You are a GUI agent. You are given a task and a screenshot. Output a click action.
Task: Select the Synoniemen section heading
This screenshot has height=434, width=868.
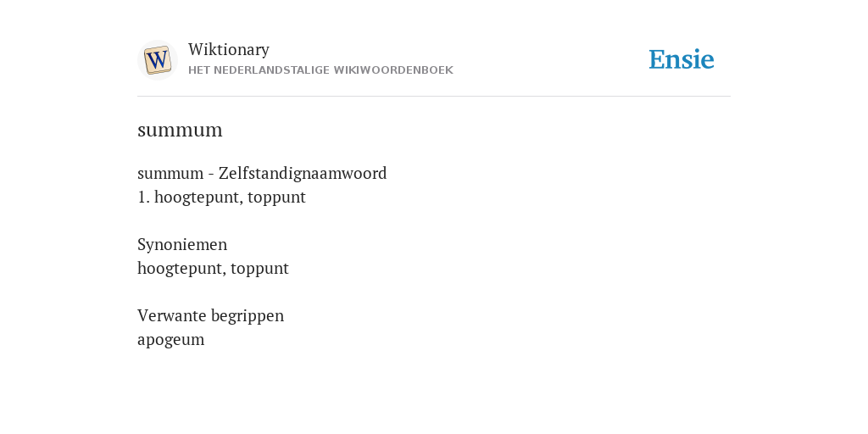(x=182, y=245)
